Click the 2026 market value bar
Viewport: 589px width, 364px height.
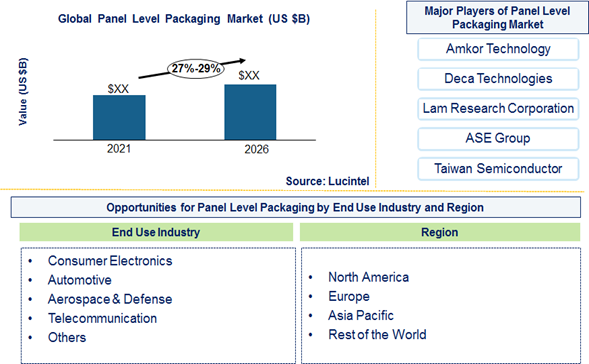pyautogui.click(x=250, y=112)
